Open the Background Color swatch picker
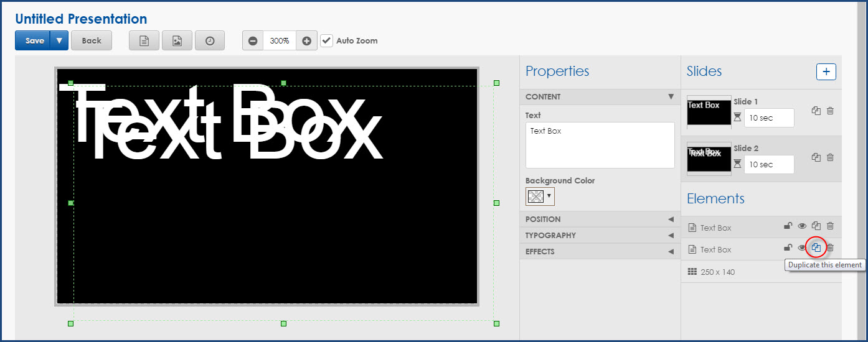 (540, 196)
